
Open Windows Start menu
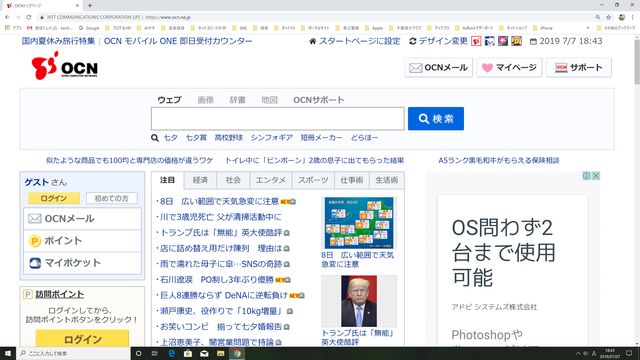[8, 353]
